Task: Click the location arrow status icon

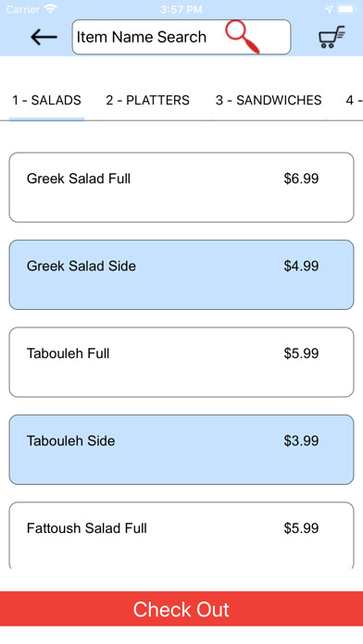Action: click(x=329, y=9)
